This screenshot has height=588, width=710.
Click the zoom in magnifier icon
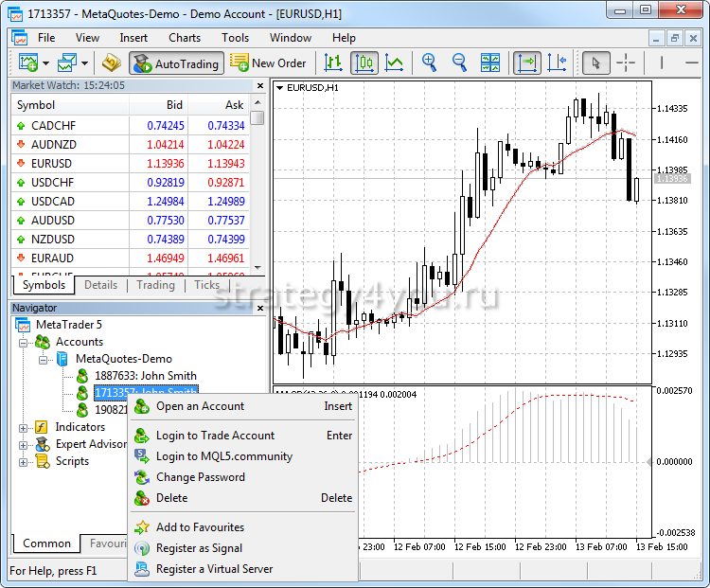pyautogui.click(x=429, y=62)
